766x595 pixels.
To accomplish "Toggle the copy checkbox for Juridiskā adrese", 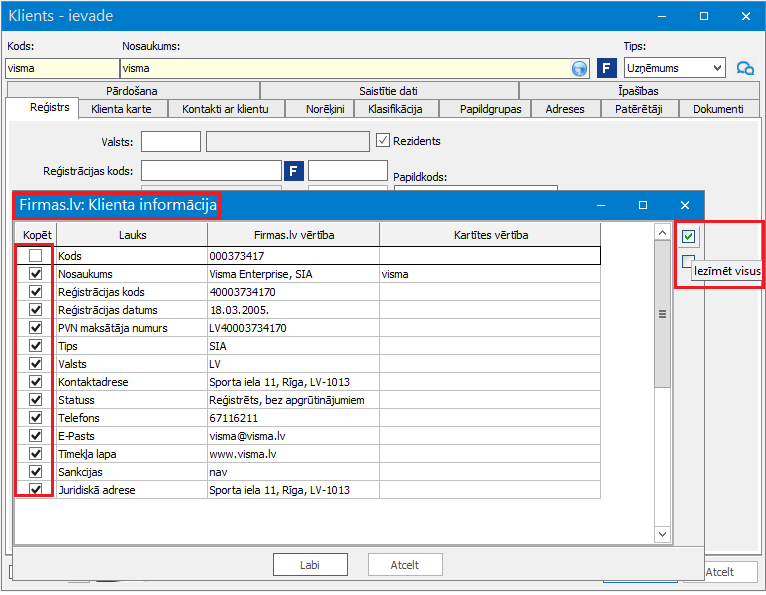I will [x=36, y=489].
